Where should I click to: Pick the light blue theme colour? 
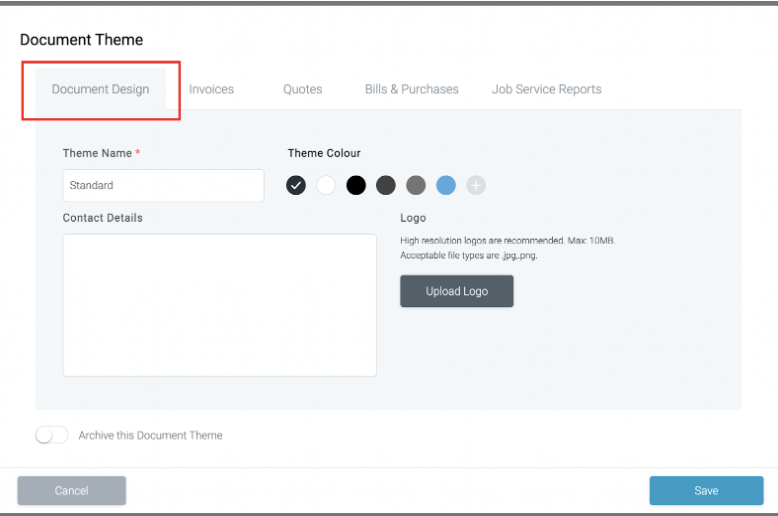point(446,186)
